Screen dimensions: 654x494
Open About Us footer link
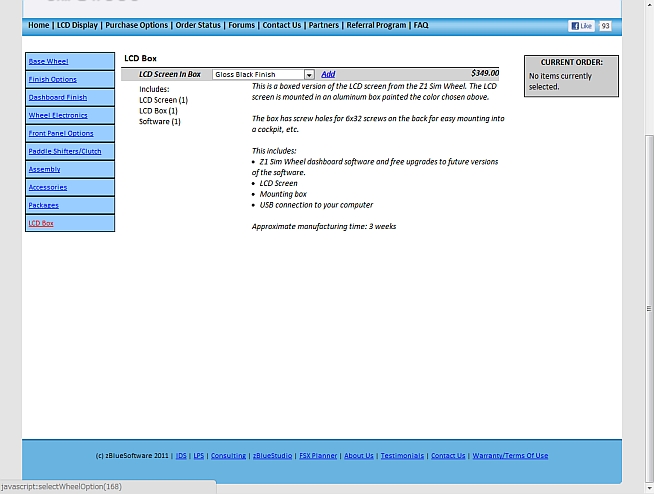[x=359, y=456]
